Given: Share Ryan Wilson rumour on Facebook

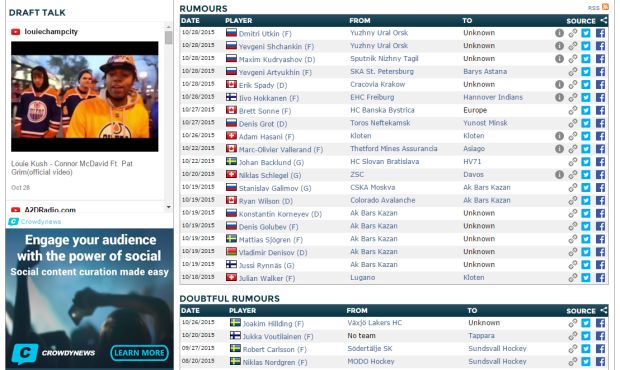Looking at the screenshot, I should (600, 200).
